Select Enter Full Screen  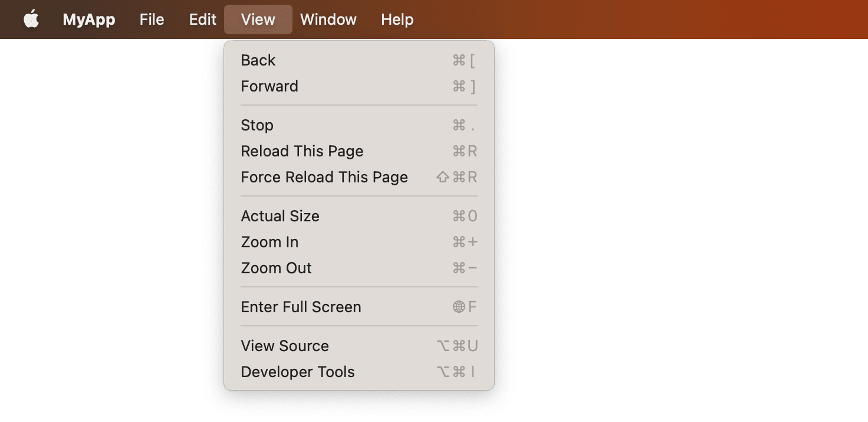(x=301, y=306)
